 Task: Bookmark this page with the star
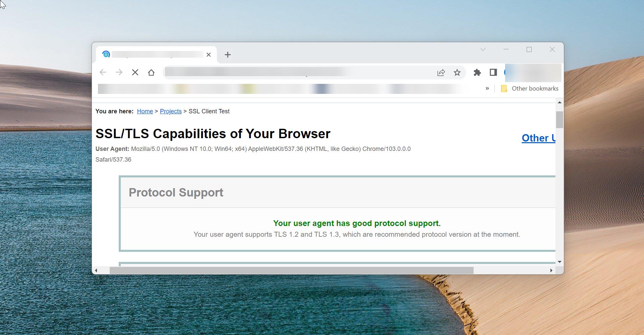point(457,72)
